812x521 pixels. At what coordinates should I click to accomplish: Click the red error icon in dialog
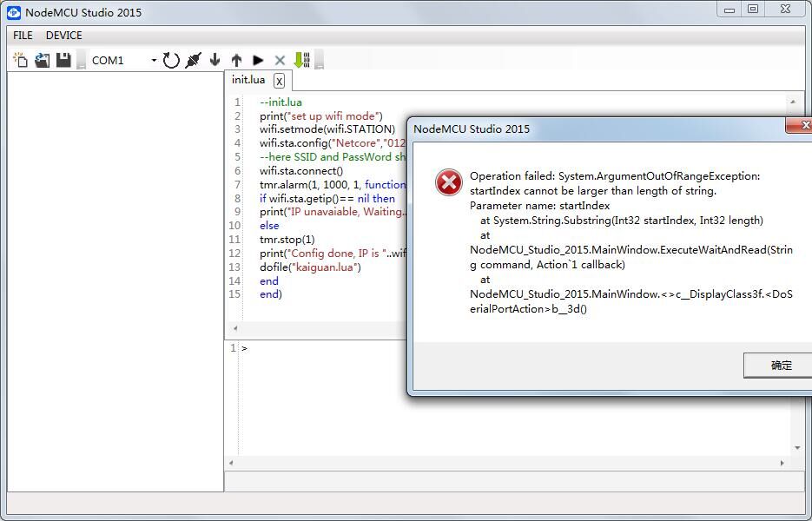click(448, 182)
